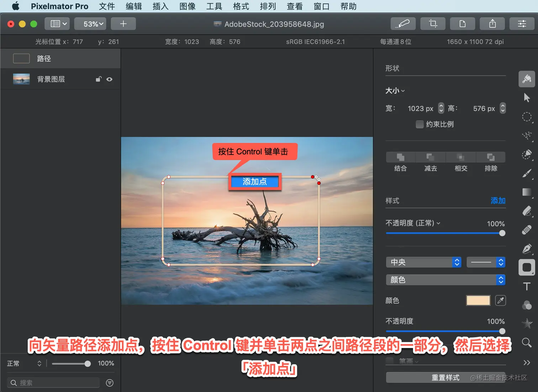The height and width of the screenshot is (392, 538).
Task: Select the Paint brush tool
Action: [527, 173]
